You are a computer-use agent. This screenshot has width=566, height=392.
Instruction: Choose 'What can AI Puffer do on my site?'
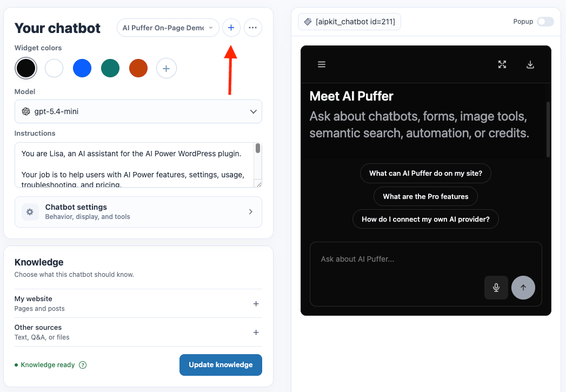point(425,173)
